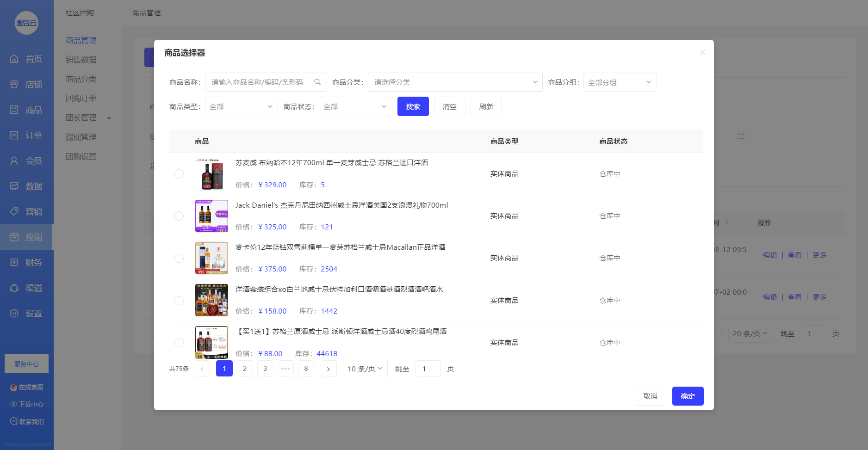The height and width of the screenshot is (450, 868).
Task: Confirm selection with 确定 button
Action: pos(688,396)
